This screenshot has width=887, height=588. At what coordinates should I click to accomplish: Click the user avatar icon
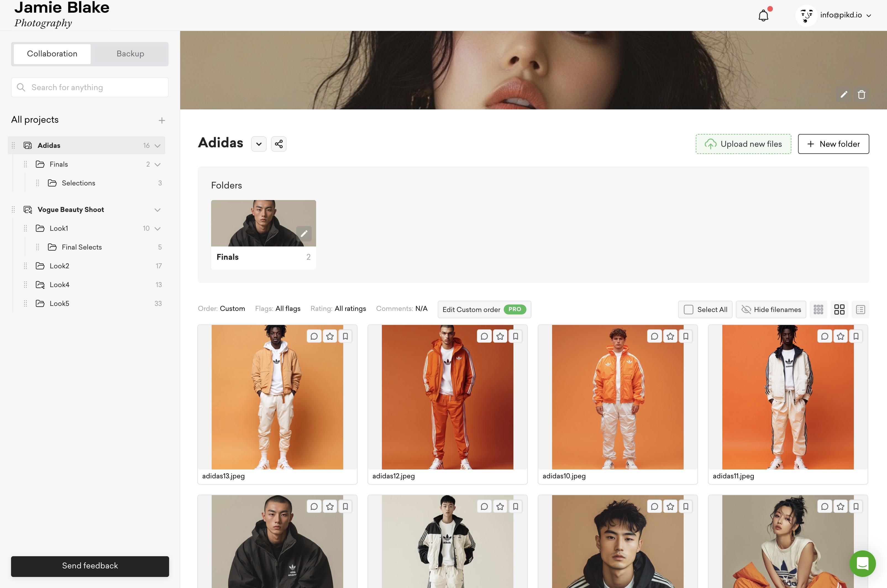point(806,15)
